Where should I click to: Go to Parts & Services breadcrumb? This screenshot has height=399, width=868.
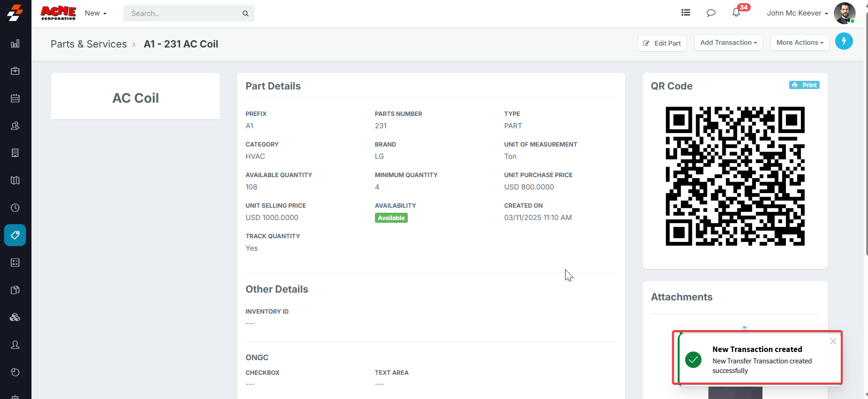pos(88,44)
